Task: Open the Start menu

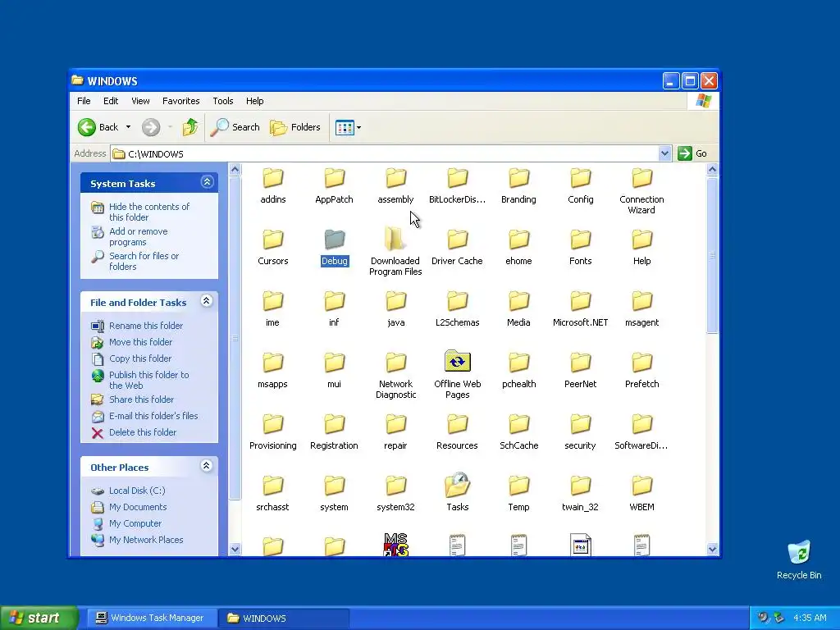Action: (x=39, y=618)
